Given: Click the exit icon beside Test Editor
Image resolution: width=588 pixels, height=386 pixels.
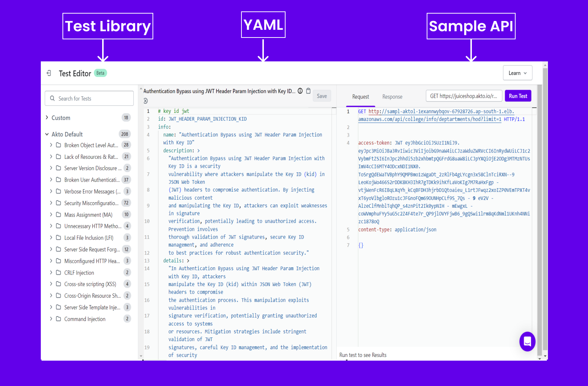Looking at the screenshot, I should point(49,73).
